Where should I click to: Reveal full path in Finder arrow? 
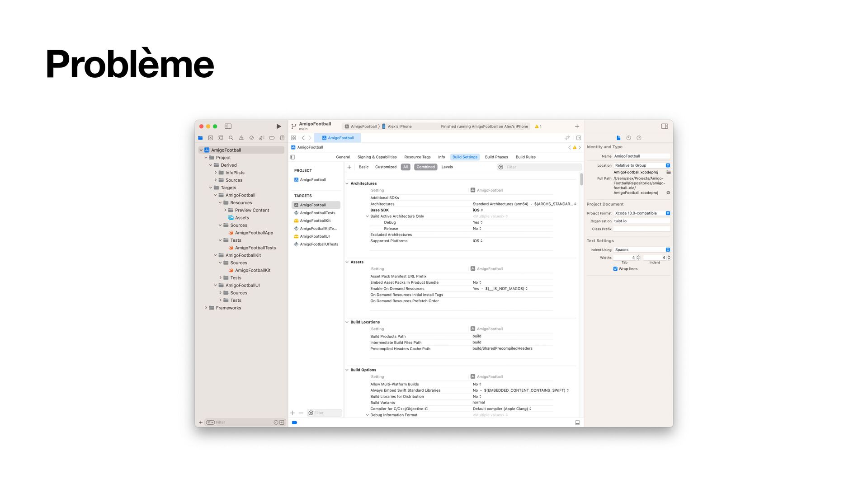point(668,193)
